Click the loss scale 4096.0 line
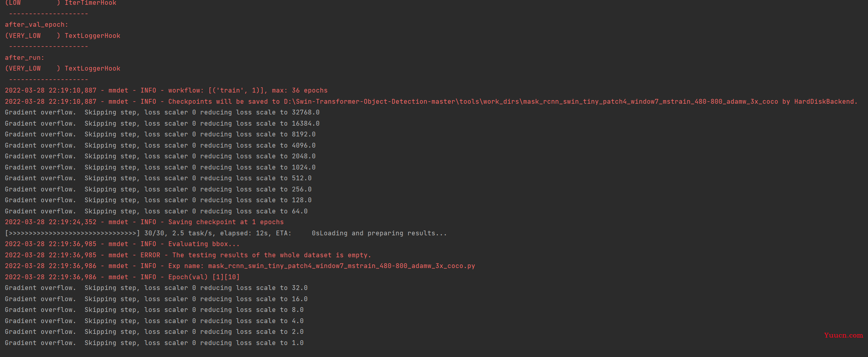The height and width of the screenshot is (357, 868). [160, 145]
